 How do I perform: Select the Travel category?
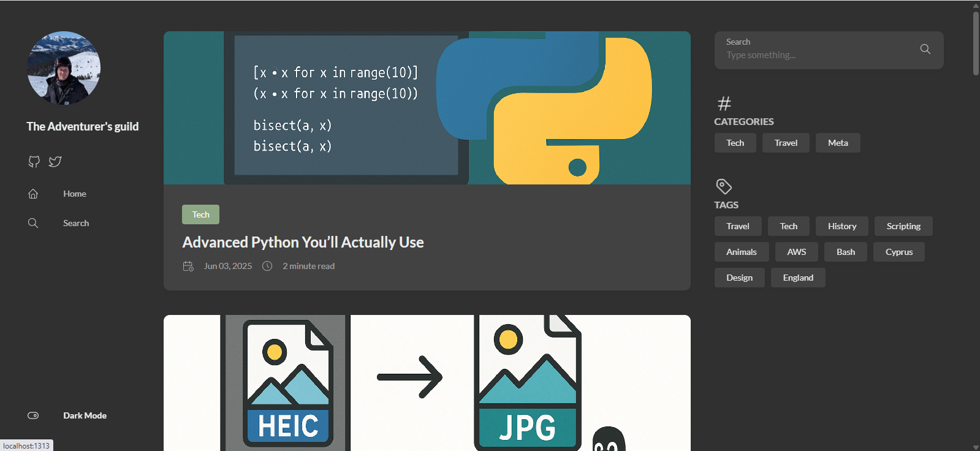(786, 143)
